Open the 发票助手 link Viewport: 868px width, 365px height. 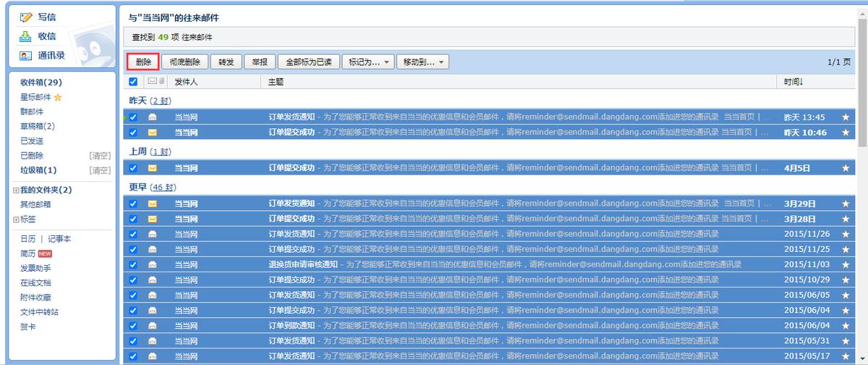35,268
